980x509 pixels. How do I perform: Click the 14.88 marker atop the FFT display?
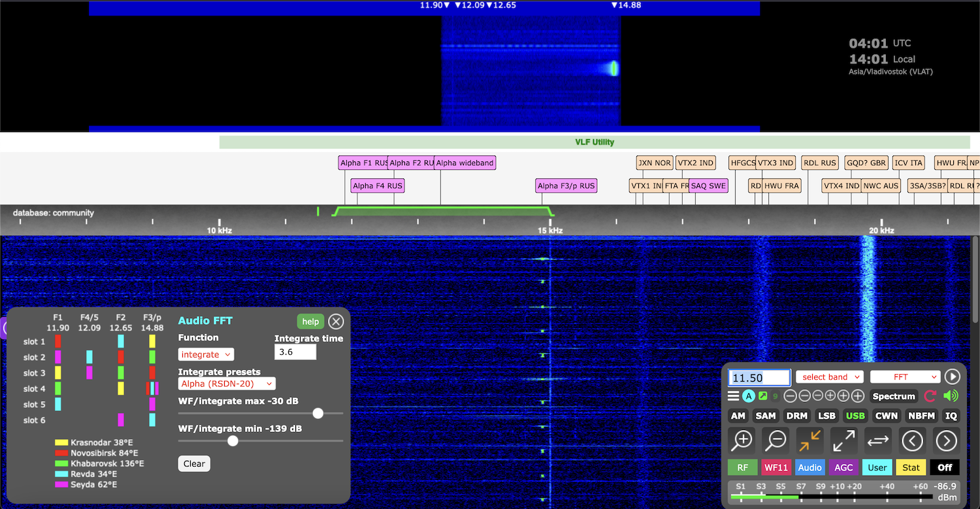coord(626,5)
